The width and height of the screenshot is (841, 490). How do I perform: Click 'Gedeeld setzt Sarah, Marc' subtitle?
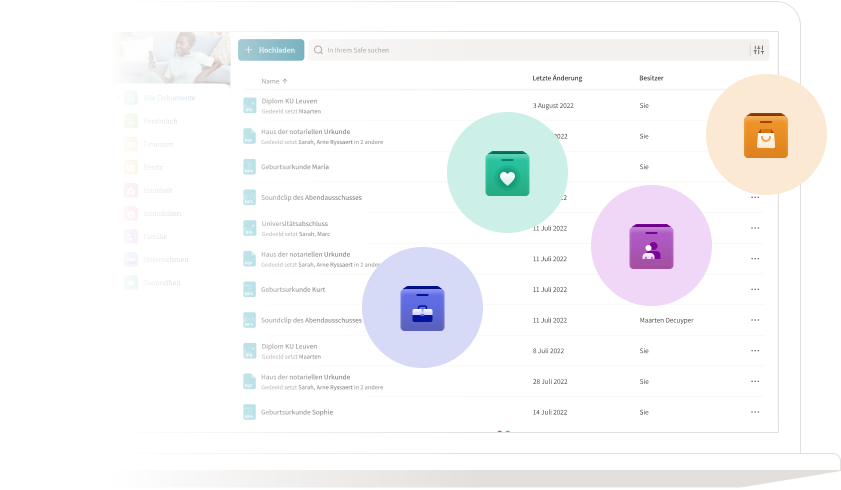coord(296,234)
